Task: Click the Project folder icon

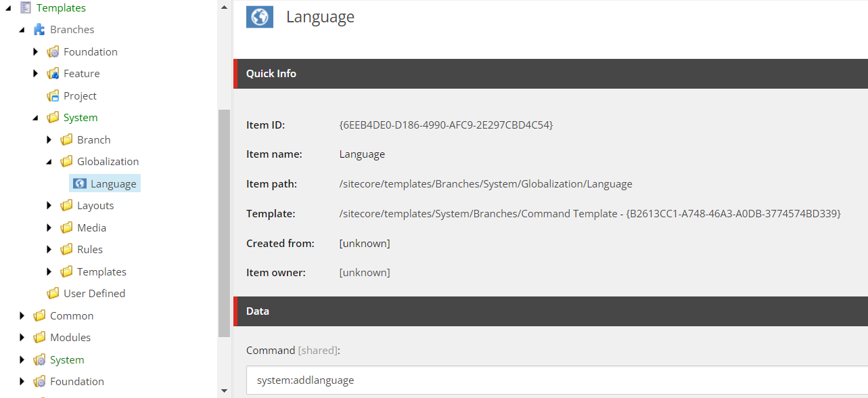Action: [53, 96]
